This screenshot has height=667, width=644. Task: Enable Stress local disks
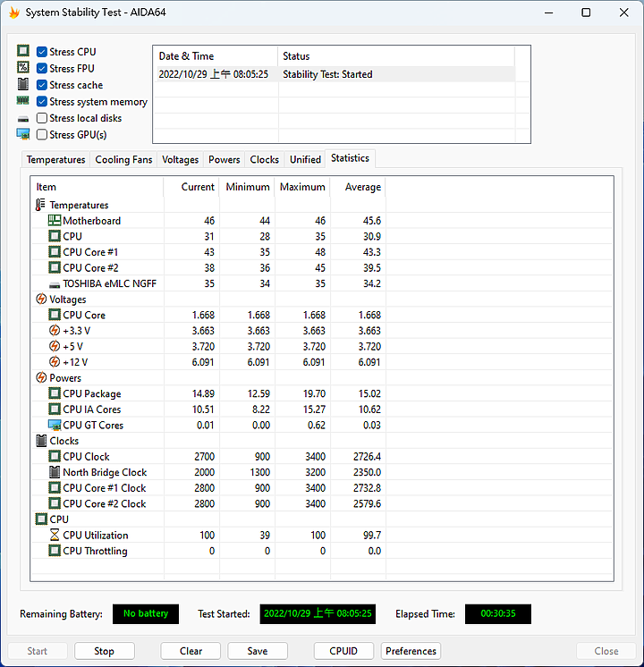[x=42, y=118]
